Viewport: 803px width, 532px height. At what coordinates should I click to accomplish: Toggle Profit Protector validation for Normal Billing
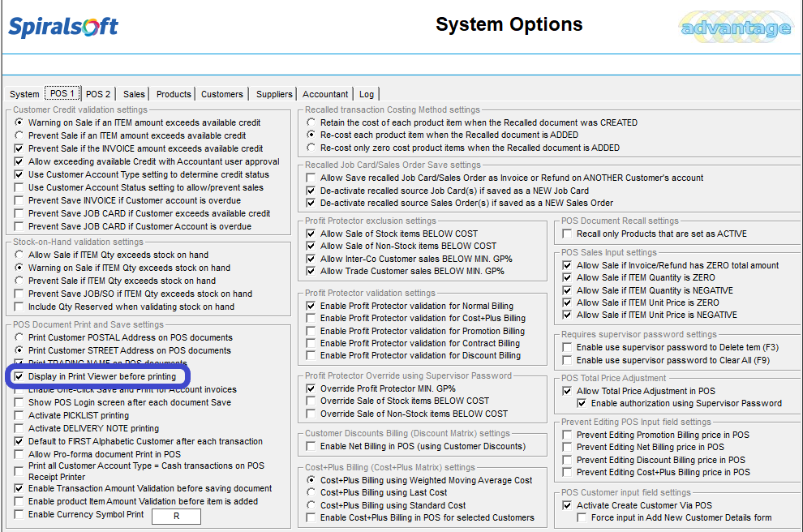click(x=311, y=306)
